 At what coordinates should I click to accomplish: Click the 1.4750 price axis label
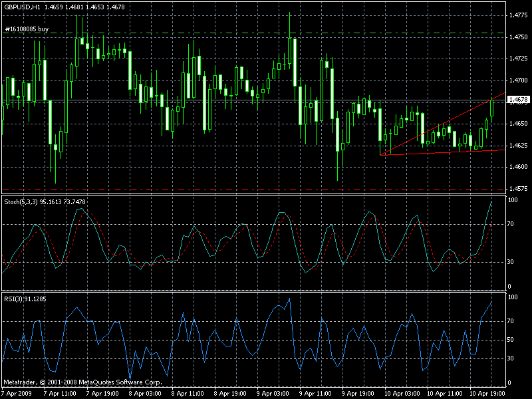519,37
